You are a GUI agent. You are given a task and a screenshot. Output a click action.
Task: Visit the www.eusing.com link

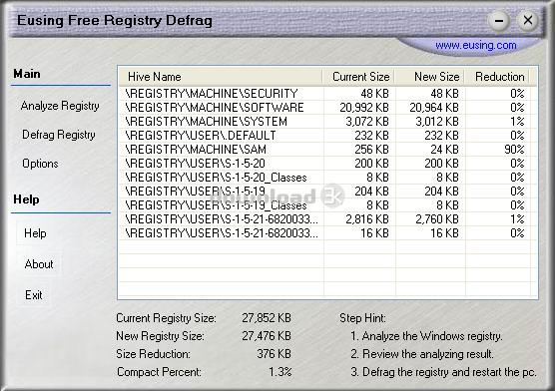[x=476, y=45]
